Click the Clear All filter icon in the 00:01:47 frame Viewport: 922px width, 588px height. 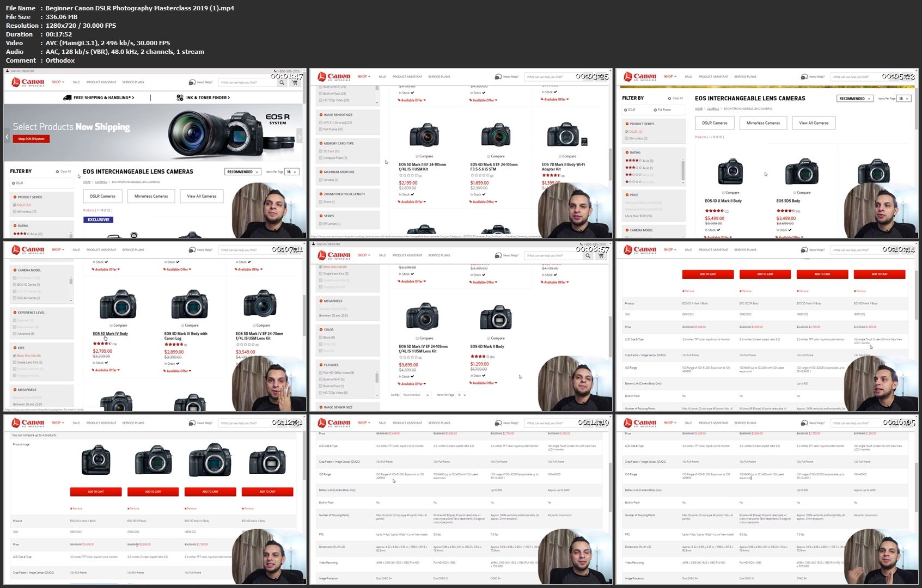point(57,171)
